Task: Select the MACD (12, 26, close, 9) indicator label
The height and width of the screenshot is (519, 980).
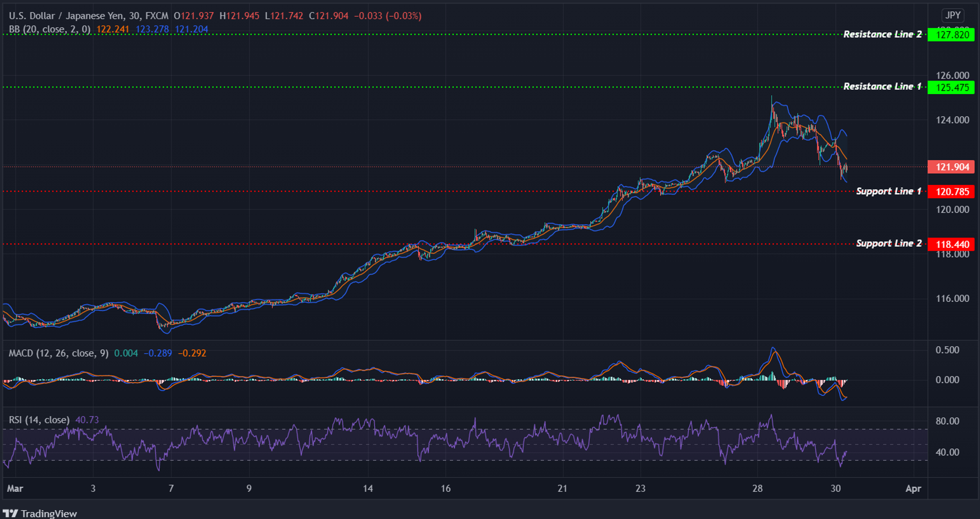Action: tap(56, 353)
